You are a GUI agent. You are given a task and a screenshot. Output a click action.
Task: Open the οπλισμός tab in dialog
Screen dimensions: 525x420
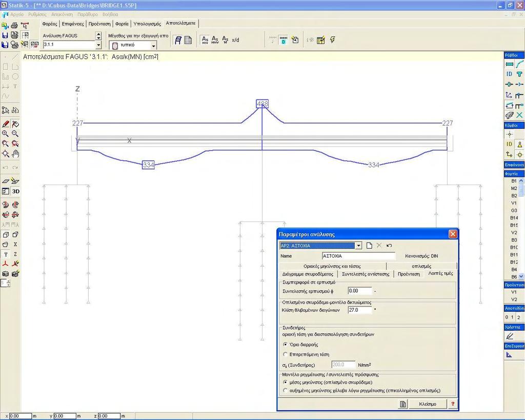tap(421, 266)
